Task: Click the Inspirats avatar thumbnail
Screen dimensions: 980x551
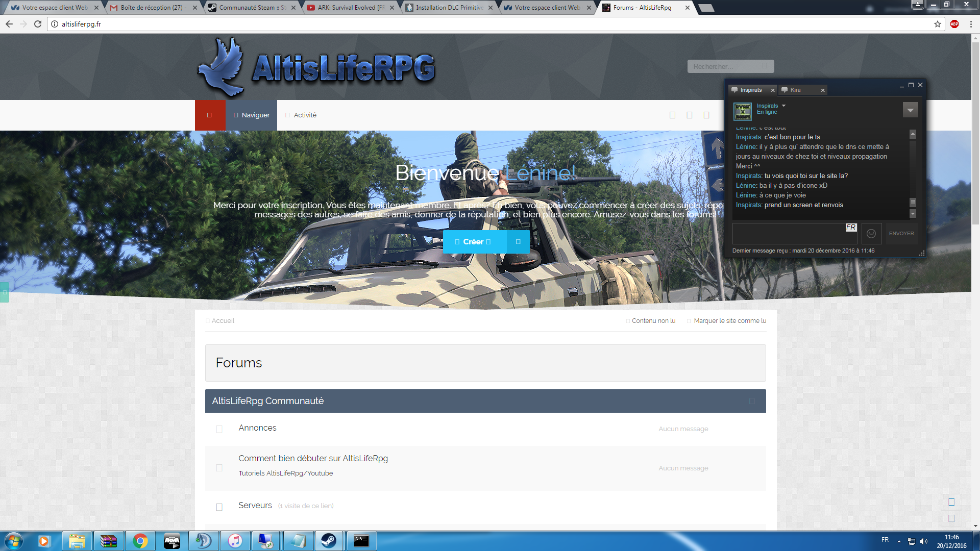Action: click(x=743, y=111)
